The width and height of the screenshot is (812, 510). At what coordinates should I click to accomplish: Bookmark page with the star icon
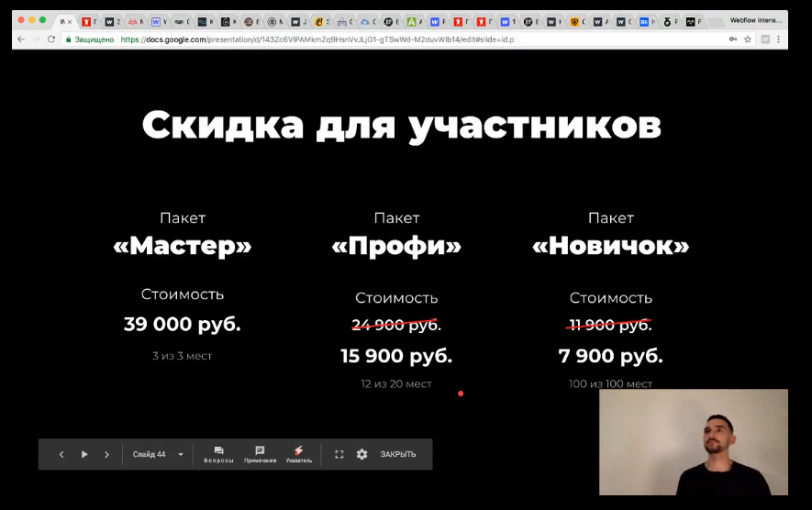[748, 39]
